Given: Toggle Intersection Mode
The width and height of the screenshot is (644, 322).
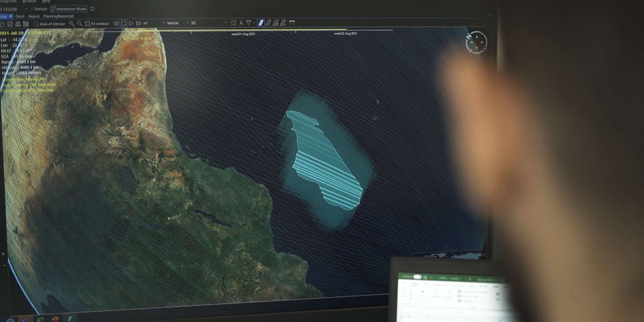Looking at the screenshot, I should [x=69, y=9].
